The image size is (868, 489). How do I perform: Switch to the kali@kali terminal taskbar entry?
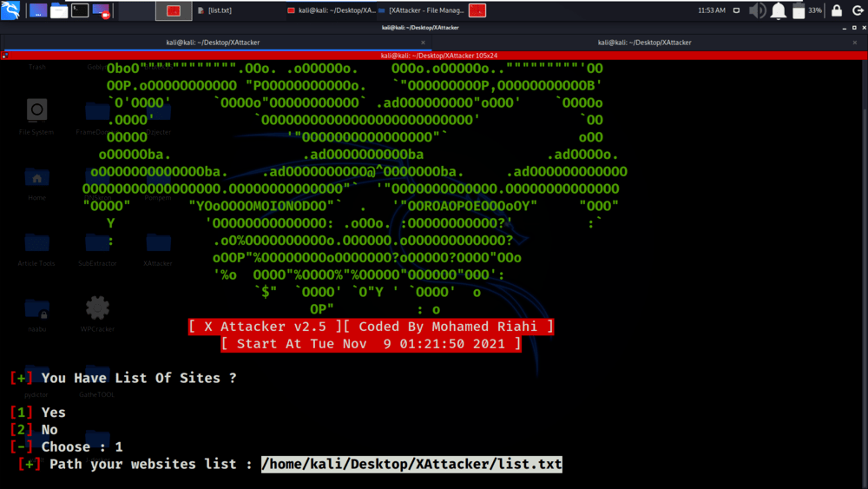(x=331, y=10)
